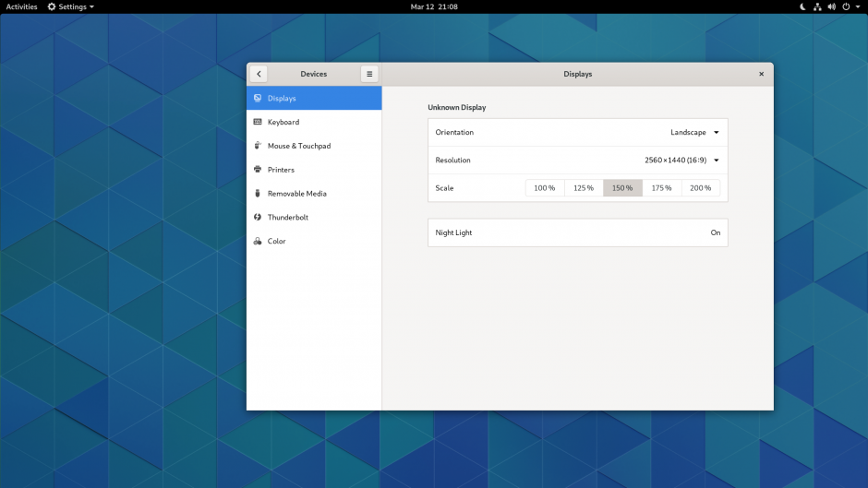Set display scale to 100 %
Image resolution: width=868 pixels, height=488 pixels.
click(x=545, y=188)
